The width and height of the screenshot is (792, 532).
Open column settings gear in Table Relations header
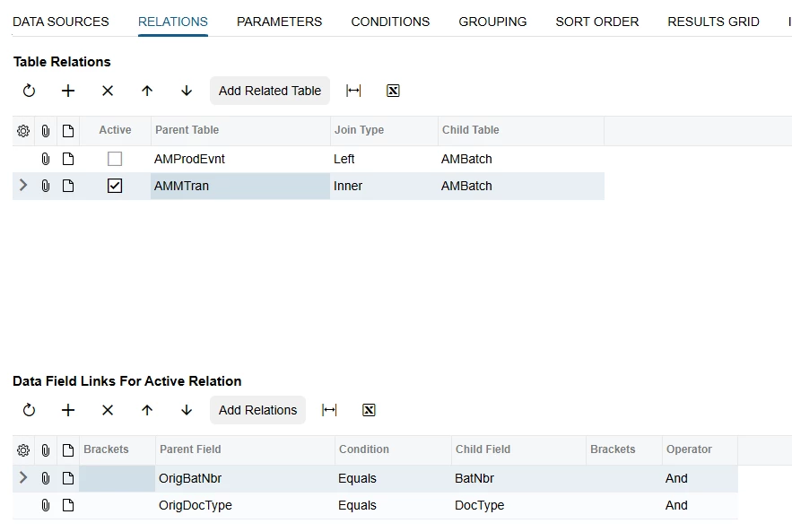coord(23,131)
